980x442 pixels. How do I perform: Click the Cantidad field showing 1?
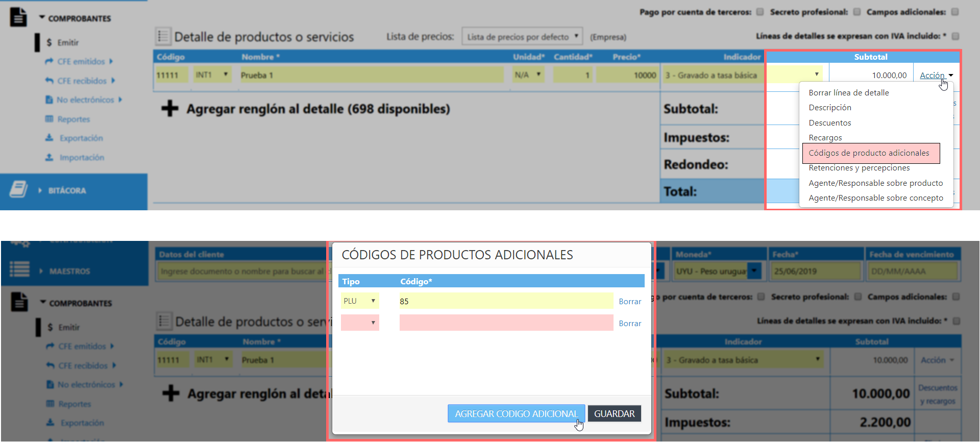tap(573, 75)
